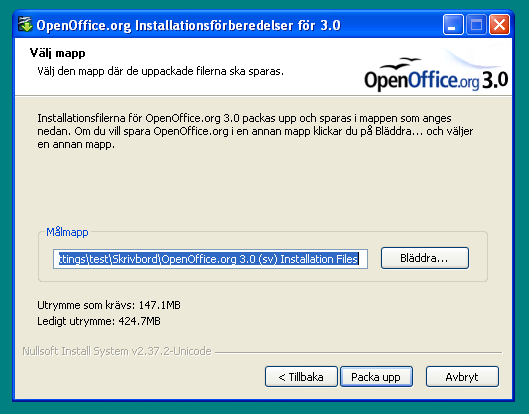Screen dimensions: 529x414
Task: Cancel setup with the Avbryt button
Action: point(462,377)
